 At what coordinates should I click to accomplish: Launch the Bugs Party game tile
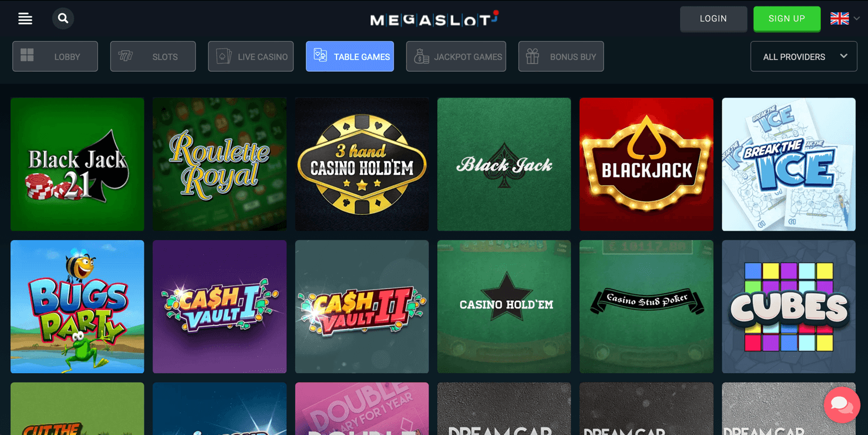[x=77, y=307]
